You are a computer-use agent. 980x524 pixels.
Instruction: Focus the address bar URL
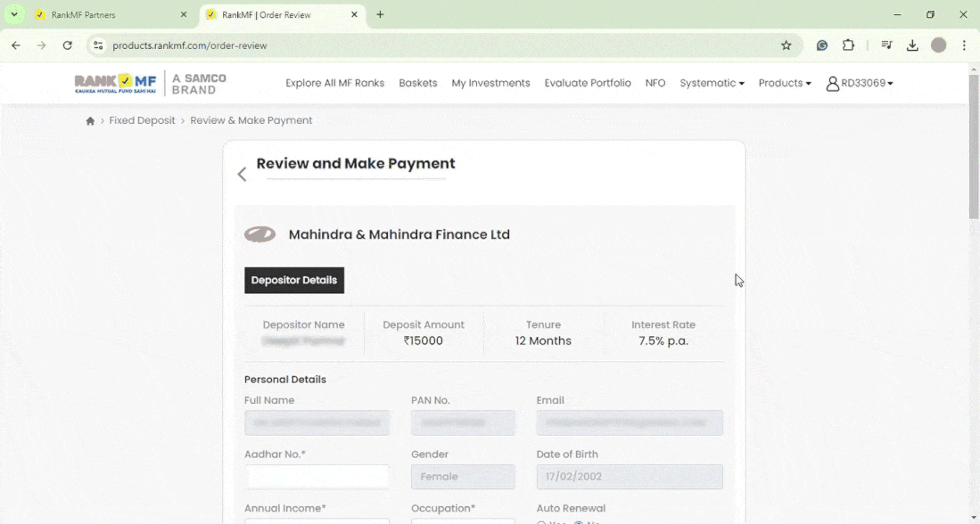[190, 45]
